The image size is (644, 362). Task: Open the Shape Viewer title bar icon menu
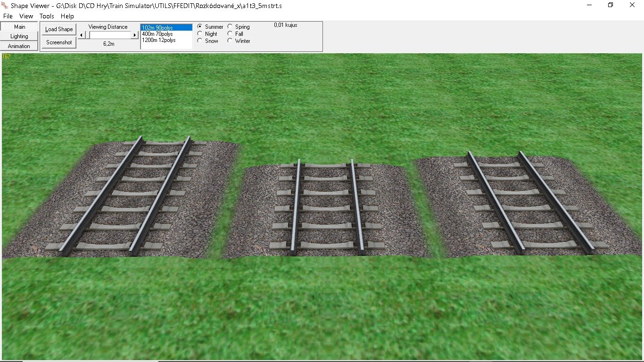(6, 5)
